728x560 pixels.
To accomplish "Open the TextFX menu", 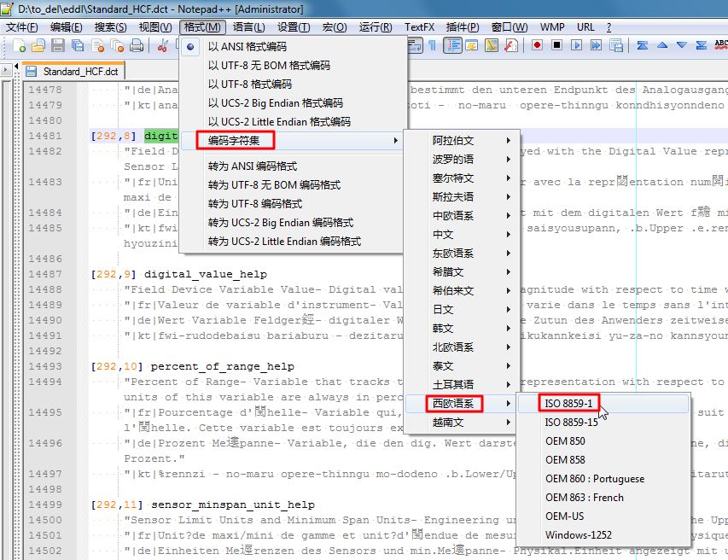I will pos(419,27).
